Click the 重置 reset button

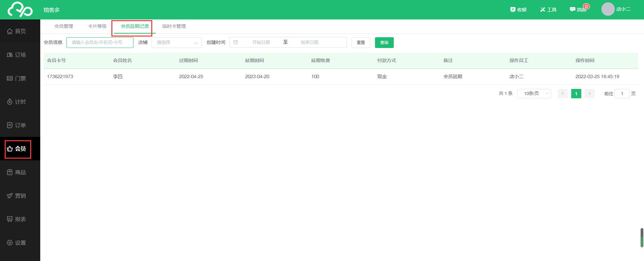361,43
